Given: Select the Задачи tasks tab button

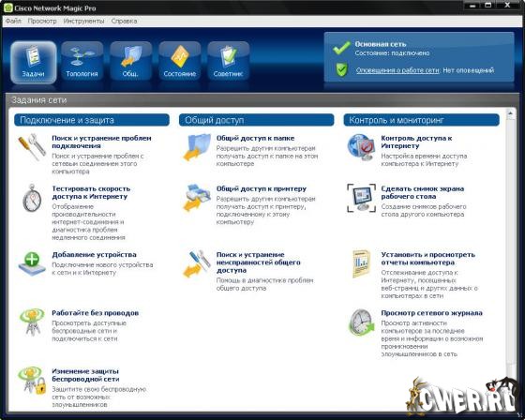Looking at the screenshot, I should tap(33, 62).
